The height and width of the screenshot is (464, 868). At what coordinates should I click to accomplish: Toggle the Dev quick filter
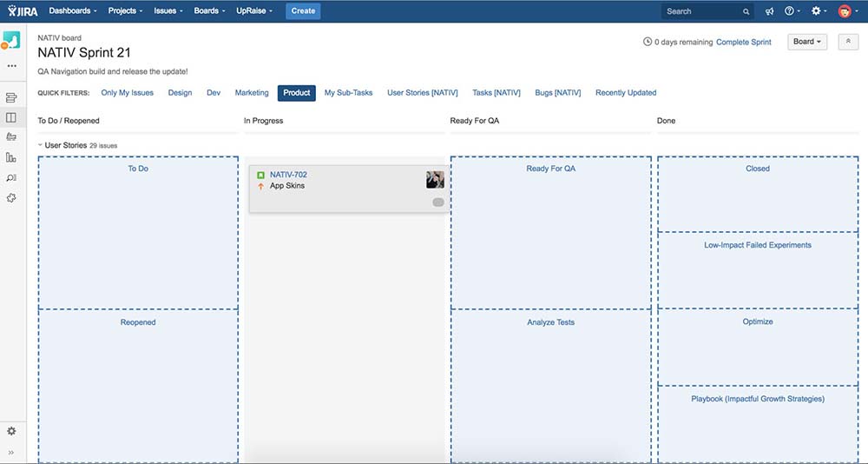tap(214, 93)
